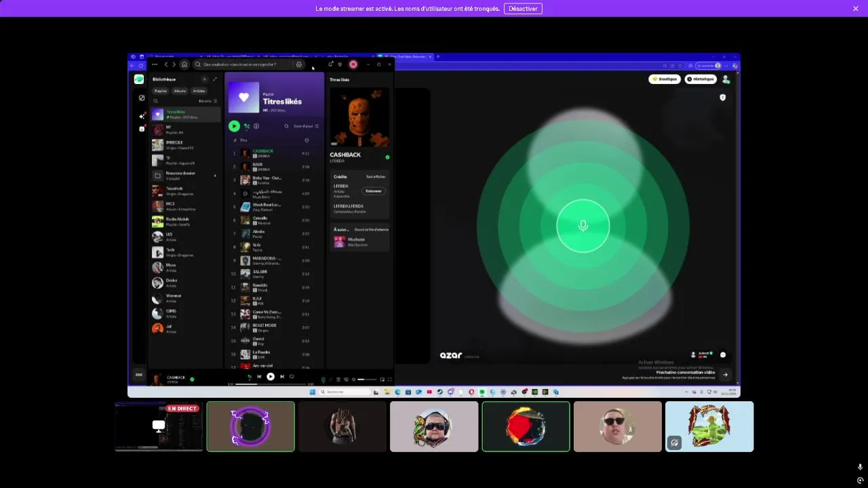Open the Azar profile icon near Historique
This screenshot has width=868, height=488.
[x=726, y=79]
